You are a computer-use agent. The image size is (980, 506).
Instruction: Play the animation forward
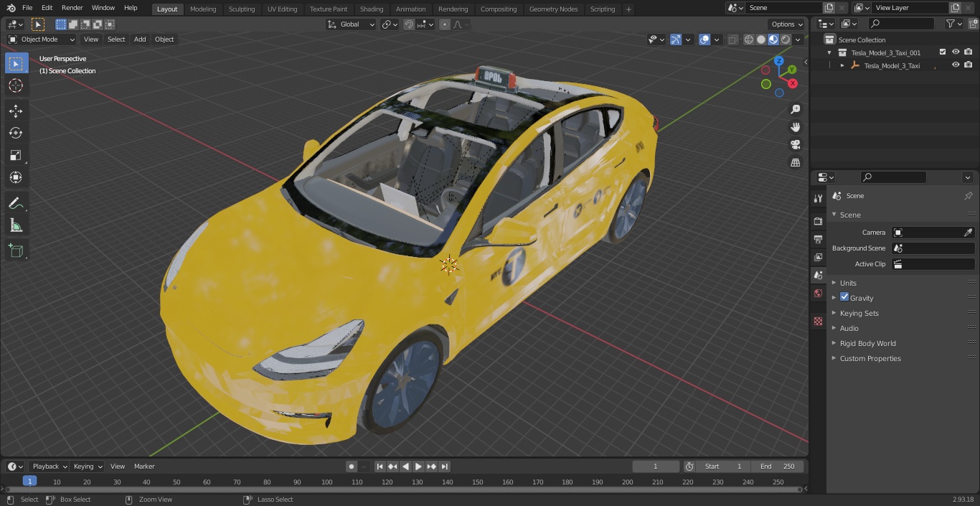(418, 467)
